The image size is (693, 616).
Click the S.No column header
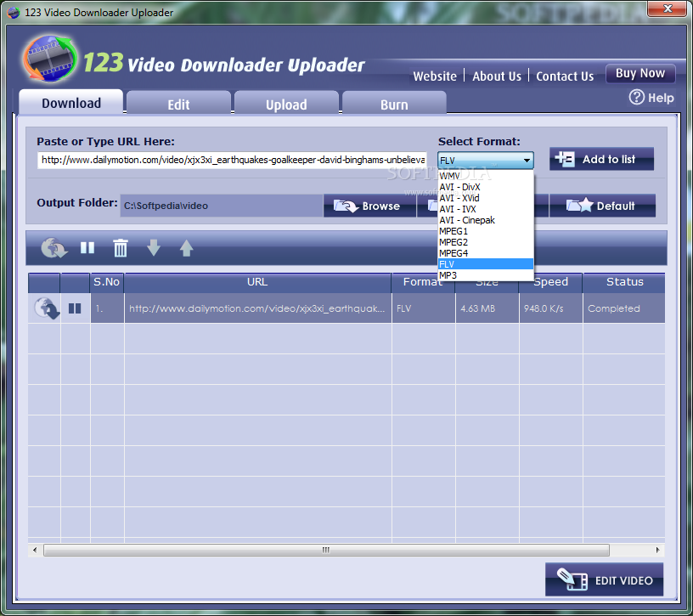tap(106, 282)
